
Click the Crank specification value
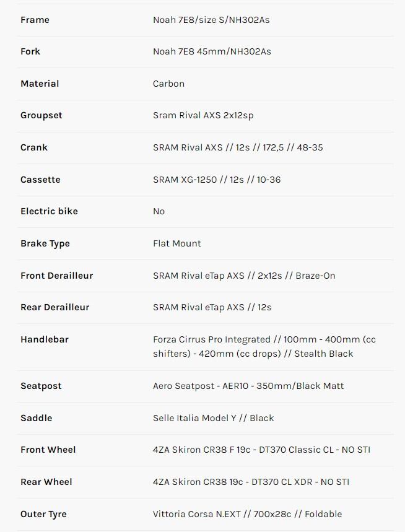238,147
